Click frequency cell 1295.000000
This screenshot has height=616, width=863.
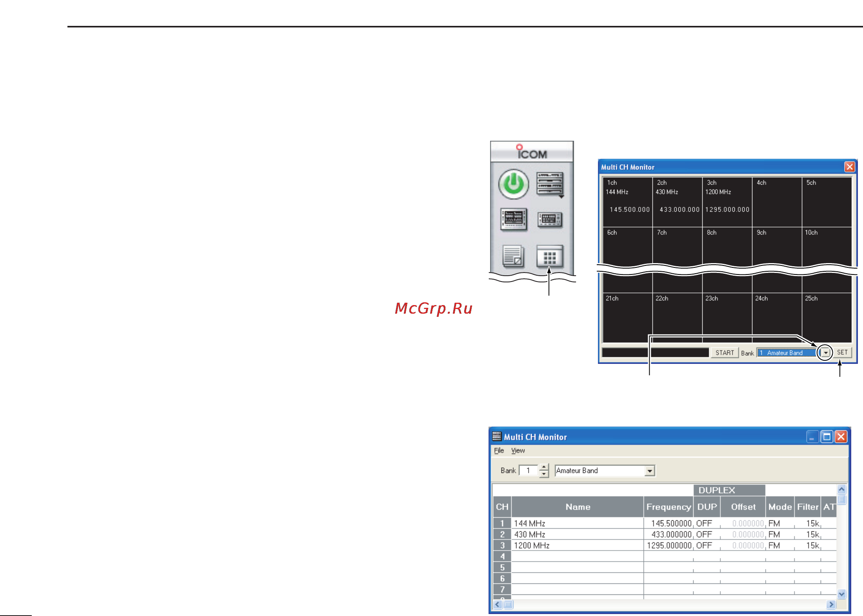[x=669, y=545]
